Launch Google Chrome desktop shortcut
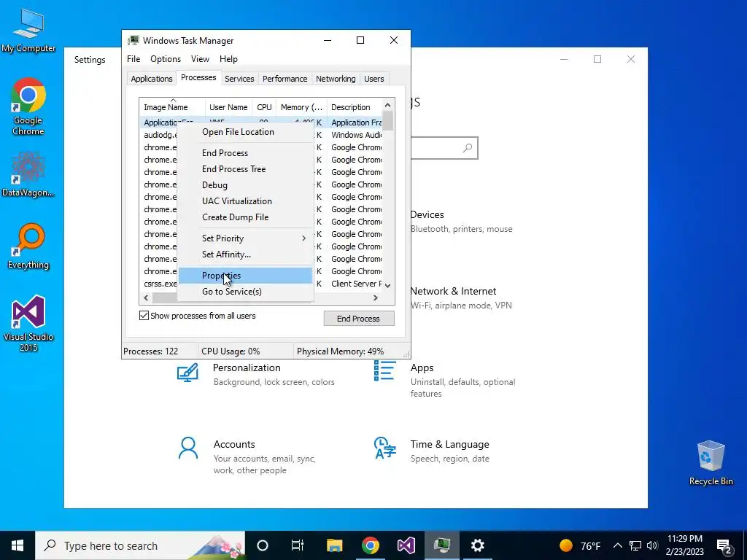Screen dimensions: 747x560 [x=28, y=106]
